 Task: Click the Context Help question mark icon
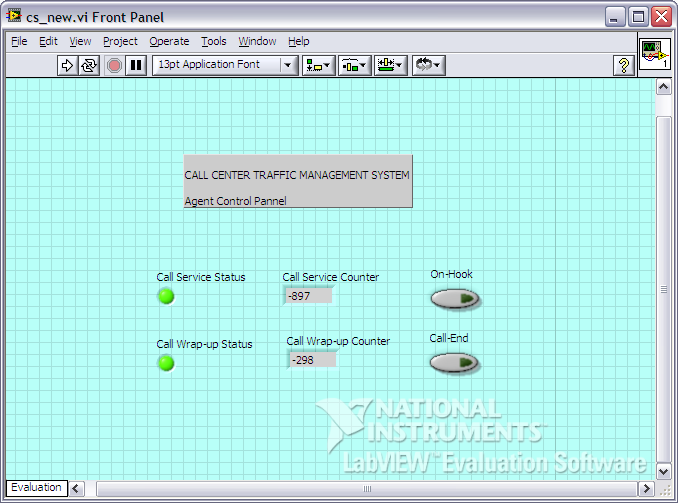[624, 65]
